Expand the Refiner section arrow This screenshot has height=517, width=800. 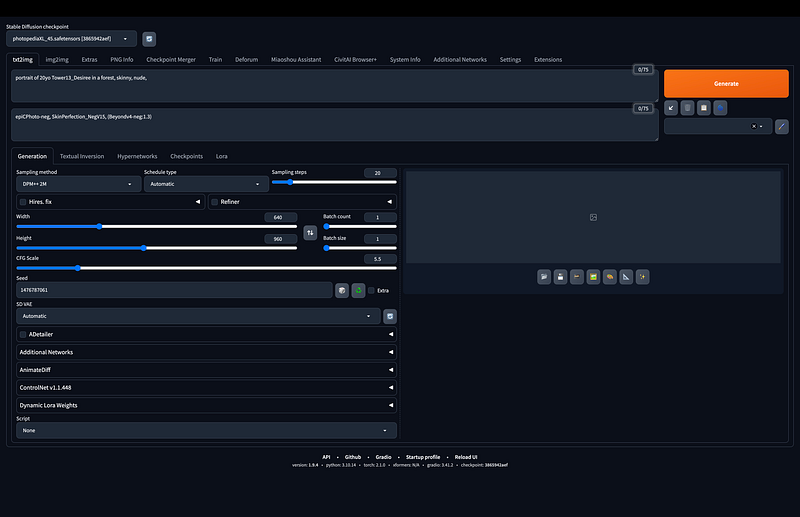(389, 202)
